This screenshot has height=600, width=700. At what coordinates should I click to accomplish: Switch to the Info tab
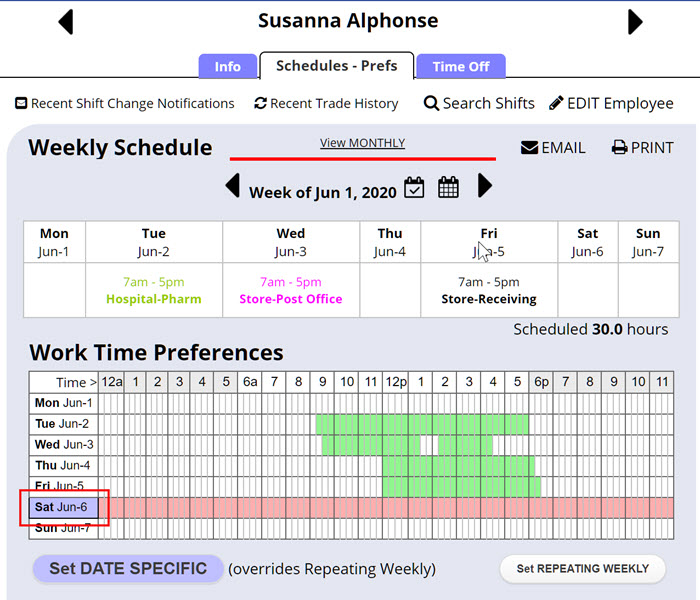click(x=227, y=67)
